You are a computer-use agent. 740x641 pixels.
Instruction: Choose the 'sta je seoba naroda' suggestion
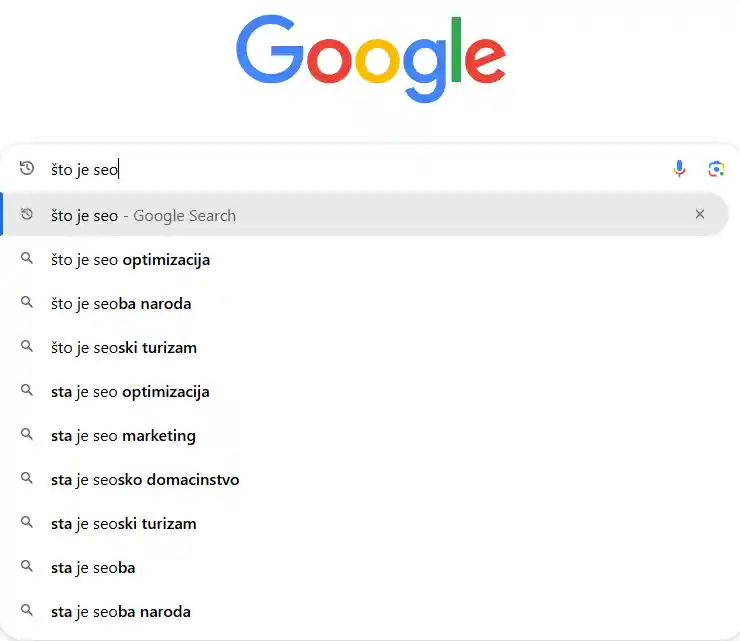click(121, 612)
